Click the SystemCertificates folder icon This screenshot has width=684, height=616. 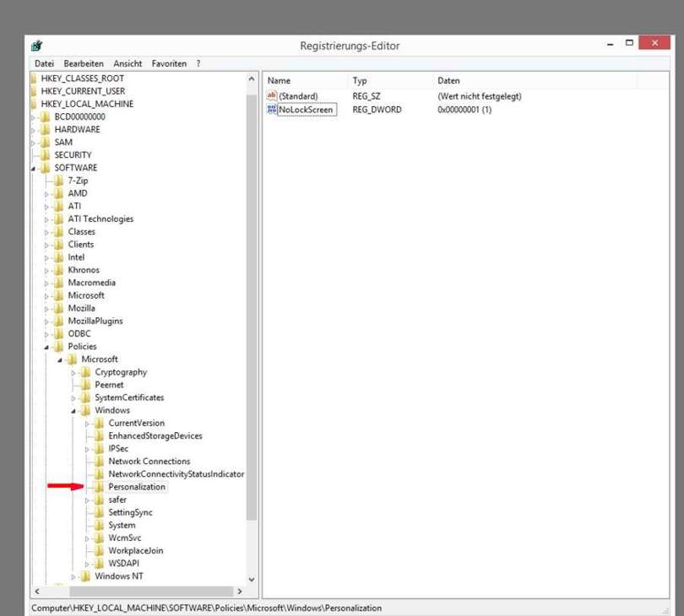click(86, 397)
